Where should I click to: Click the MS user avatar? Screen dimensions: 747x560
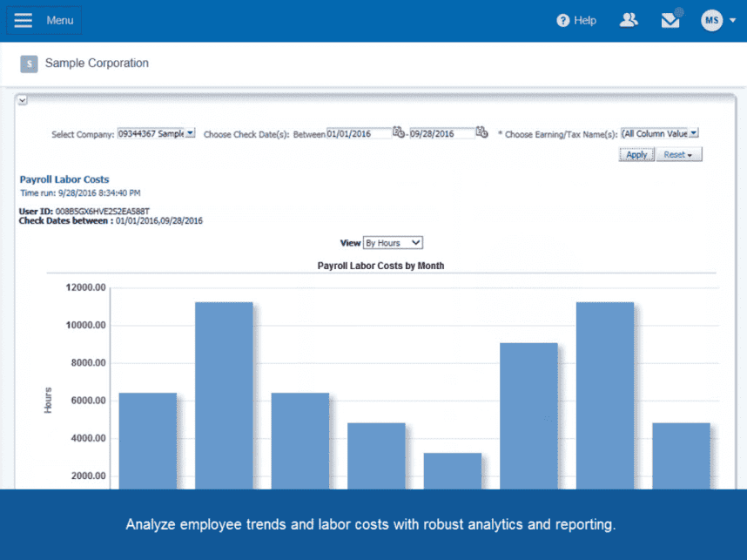pyautogui.click(x=711, y=20)
